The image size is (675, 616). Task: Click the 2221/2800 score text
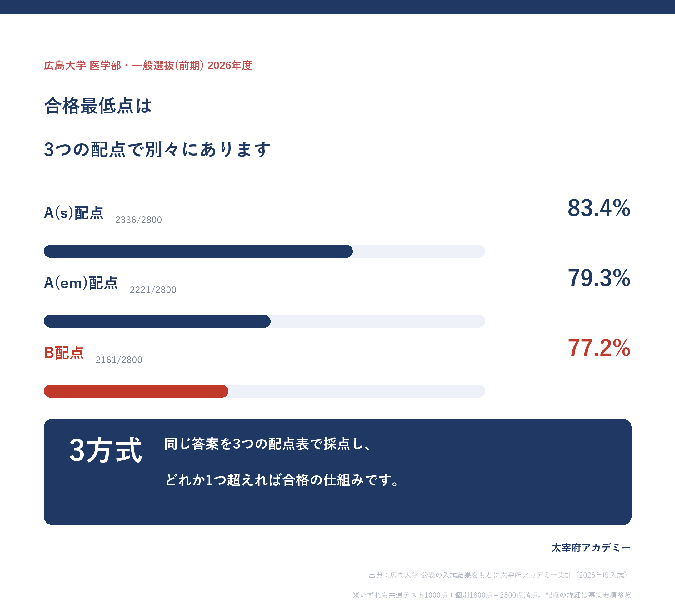153,290
